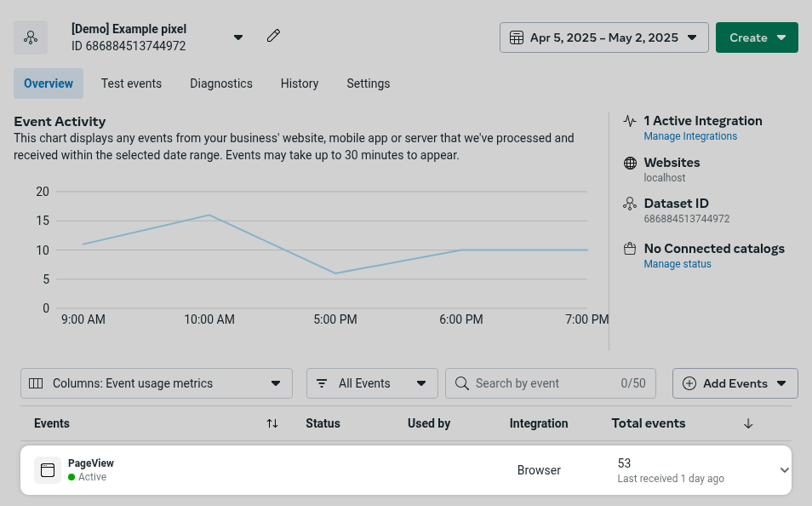This screenshot has height=506, width=812.
Task: Click the 10:00 AM chart axis label
Action: click(209, 319)
